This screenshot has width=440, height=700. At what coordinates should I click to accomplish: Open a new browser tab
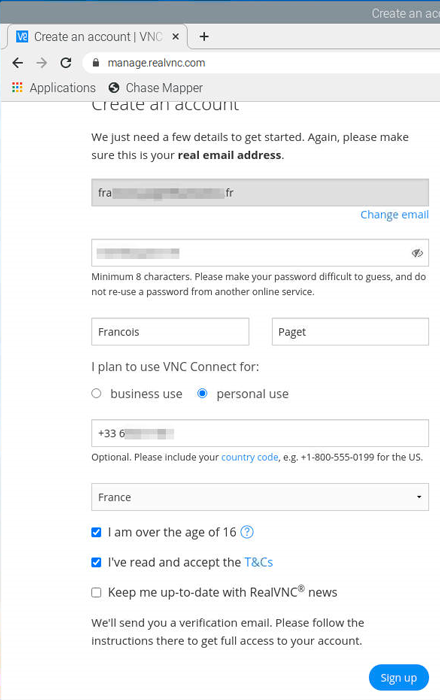204,37
